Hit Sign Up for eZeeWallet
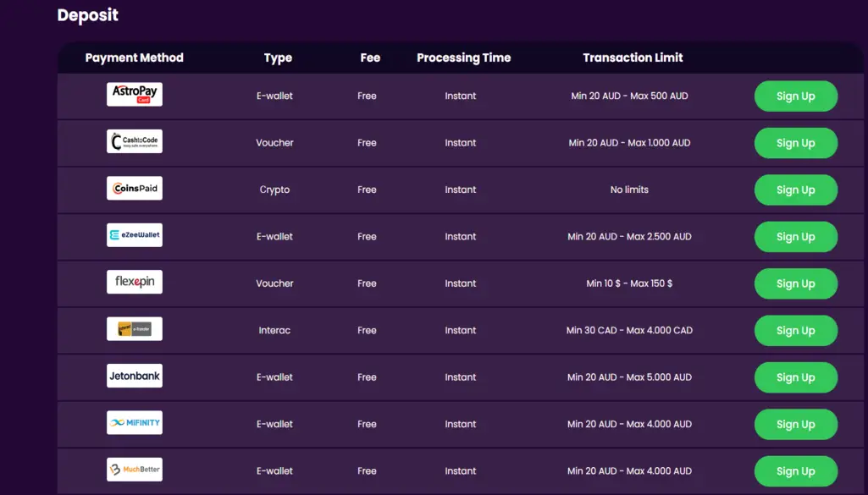This screenshot has width=868, height=495. point(795,237)
